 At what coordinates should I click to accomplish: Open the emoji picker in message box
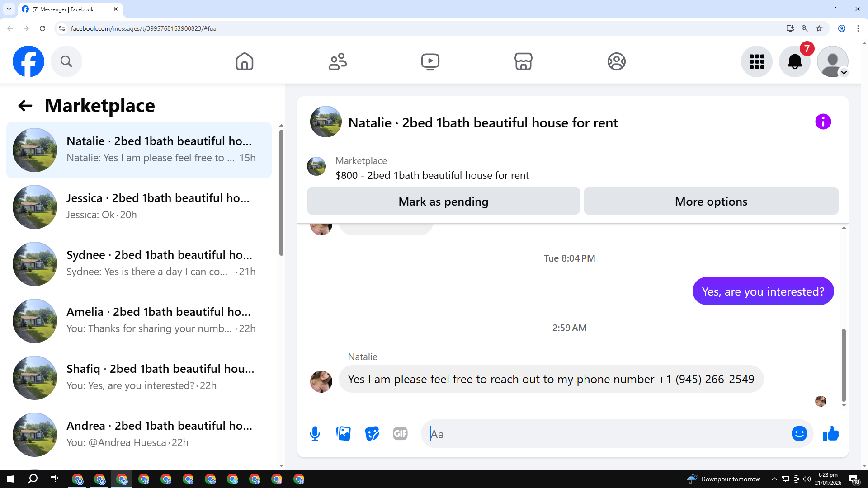click(799, 434)
